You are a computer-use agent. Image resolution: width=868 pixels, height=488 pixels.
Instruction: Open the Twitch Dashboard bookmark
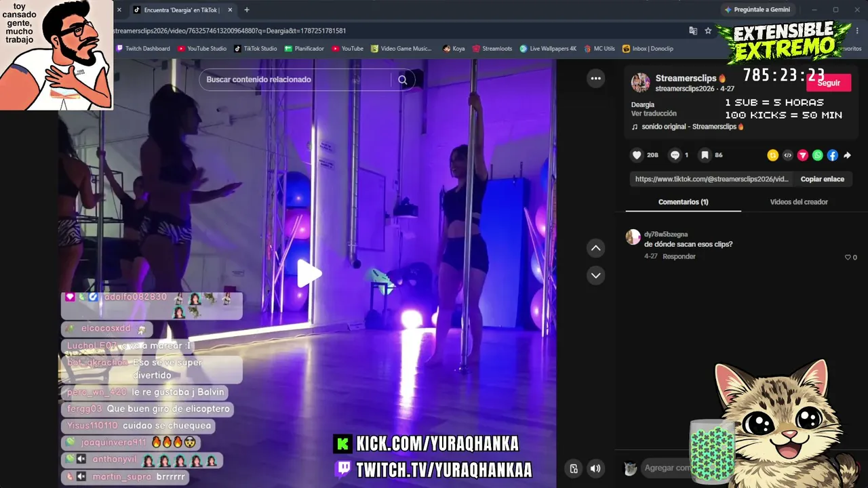143,49
